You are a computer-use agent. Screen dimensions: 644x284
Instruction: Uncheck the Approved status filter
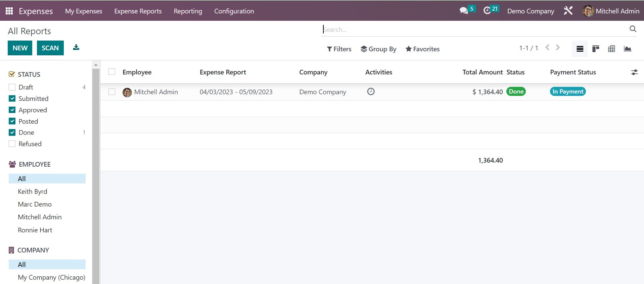tap(12, 110)
